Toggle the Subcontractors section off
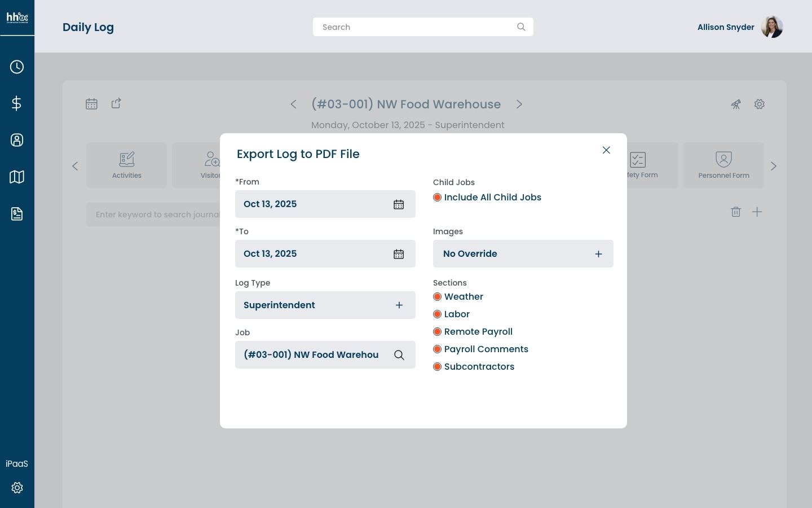Screen dimensions: 812x508 [x=437, y=366]
